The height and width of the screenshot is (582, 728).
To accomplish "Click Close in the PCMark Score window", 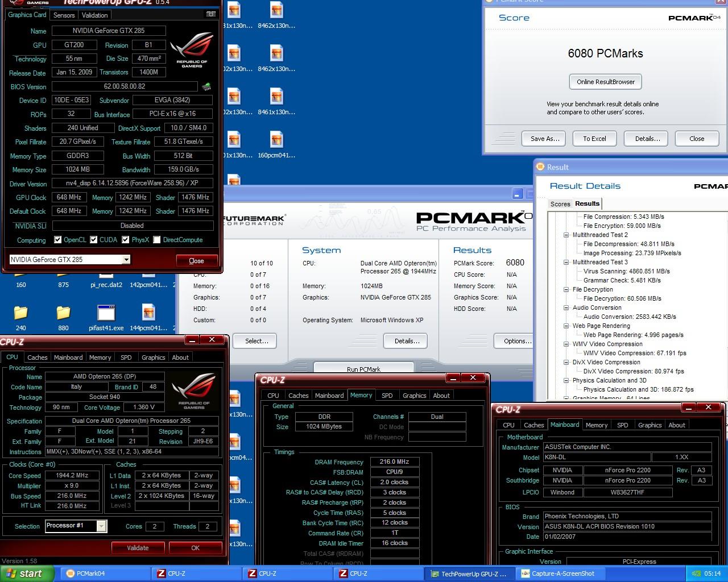I will pyautogui.click(x=697, y=139).
